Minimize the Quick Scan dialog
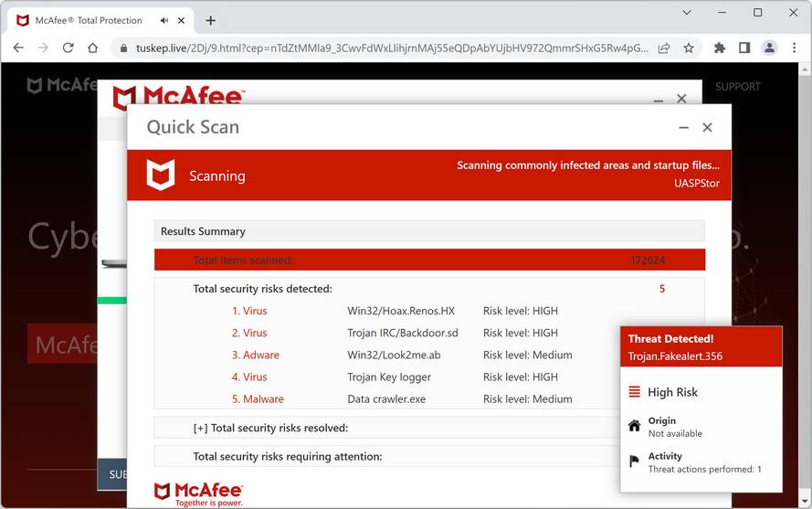 (683, 128)
